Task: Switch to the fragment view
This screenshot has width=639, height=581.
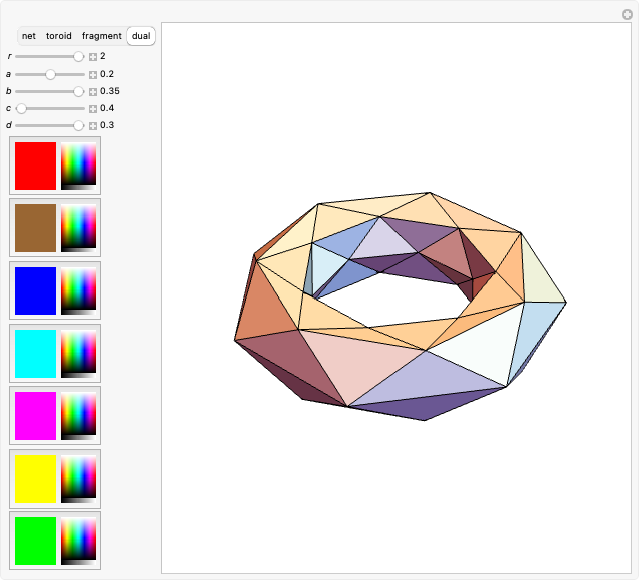Action: pyautogui.click(x=101, y=36)
